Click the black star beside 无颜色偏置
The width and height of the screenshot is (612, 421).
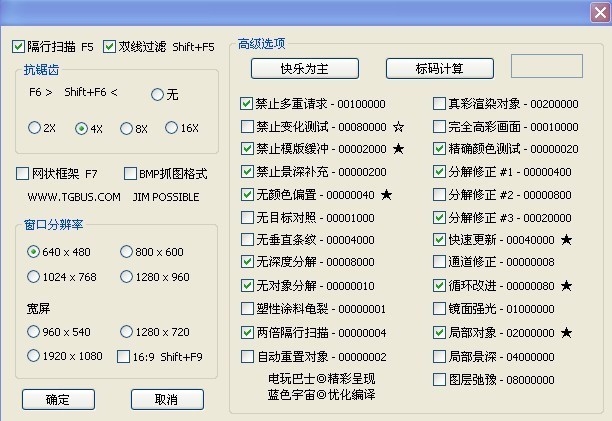click(x=386, y=194)
